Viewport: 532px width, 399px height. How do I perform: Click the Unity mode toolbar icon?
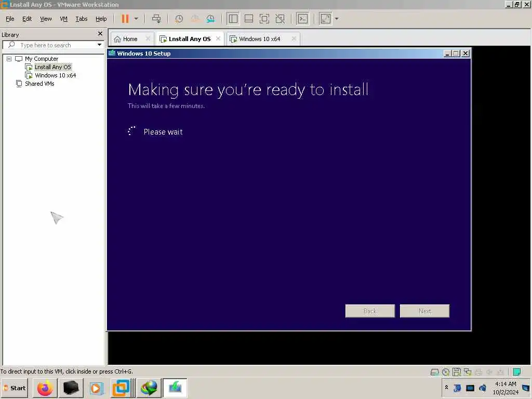(x=280, y=19)
